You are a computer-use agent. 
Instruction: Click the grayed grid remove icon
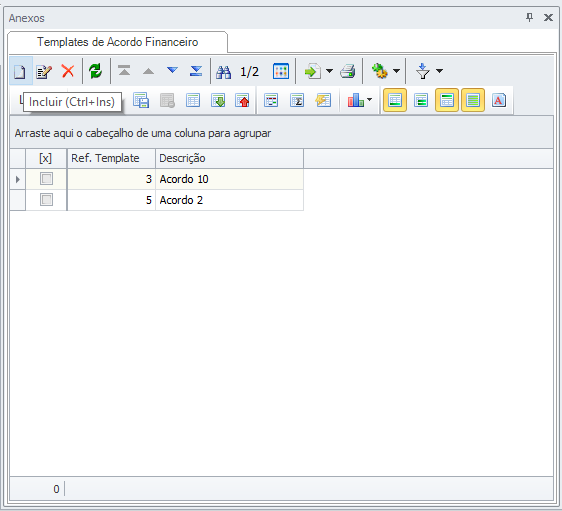167,101
